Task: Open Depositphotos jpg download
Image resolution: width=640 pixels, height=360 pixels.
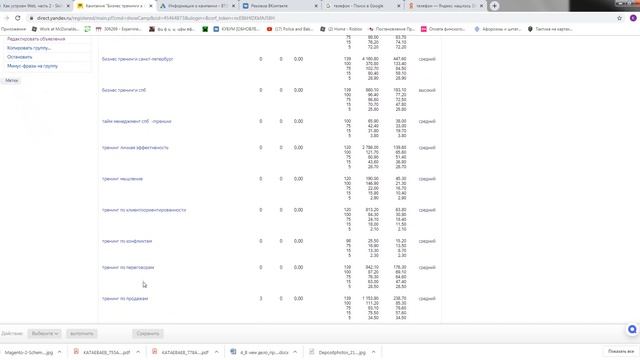Action: [338, 352]
